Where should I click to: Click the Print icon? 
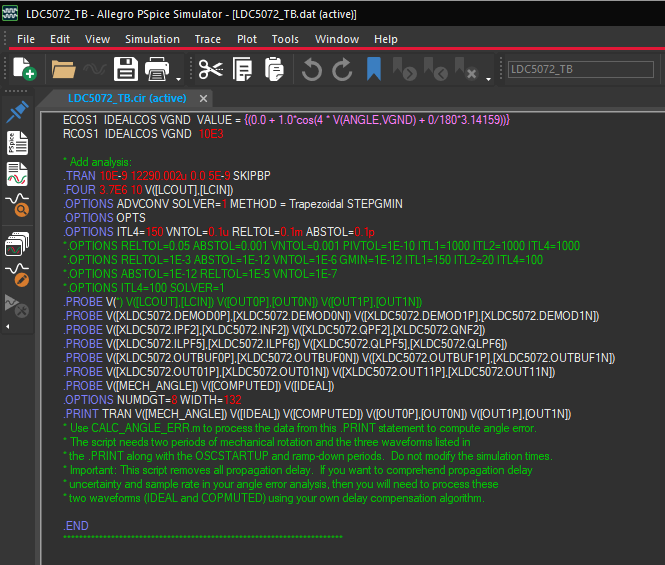point(157,69)
